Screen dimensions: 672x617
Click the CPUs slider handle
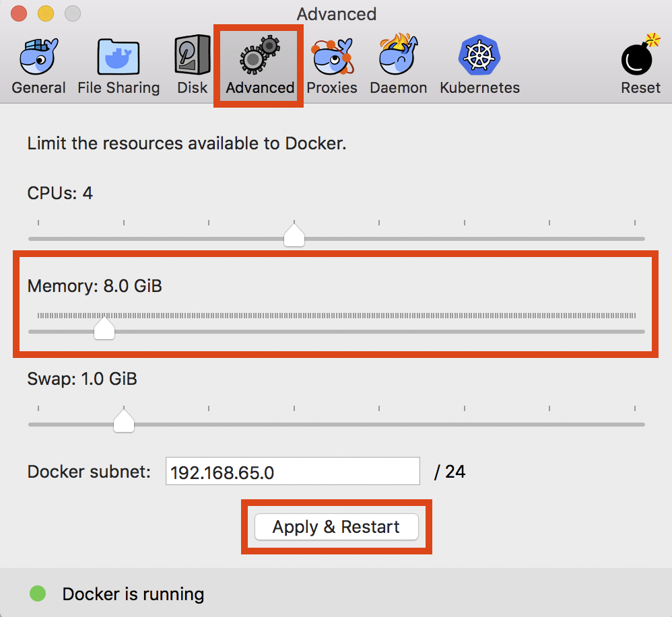[x=294, y=235]
